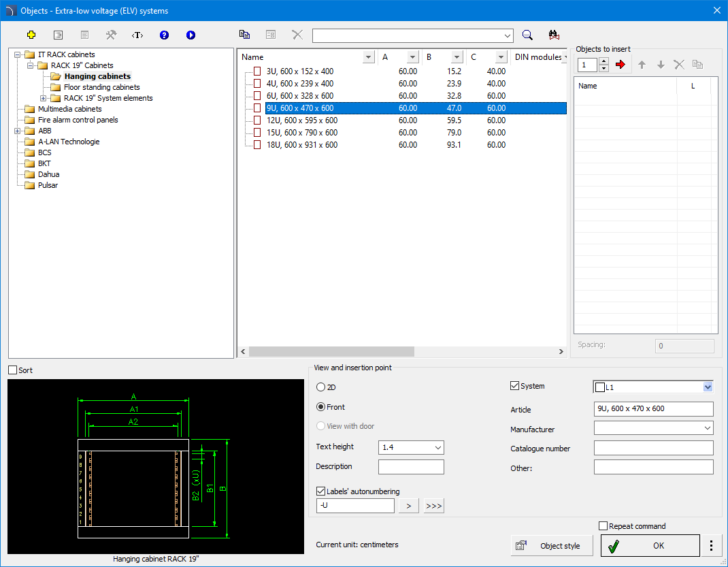Image resolution: width=728 pixels, height=567 pixels.
Task: Open the L1 system layer color dropdown
Action: [707, 387]
